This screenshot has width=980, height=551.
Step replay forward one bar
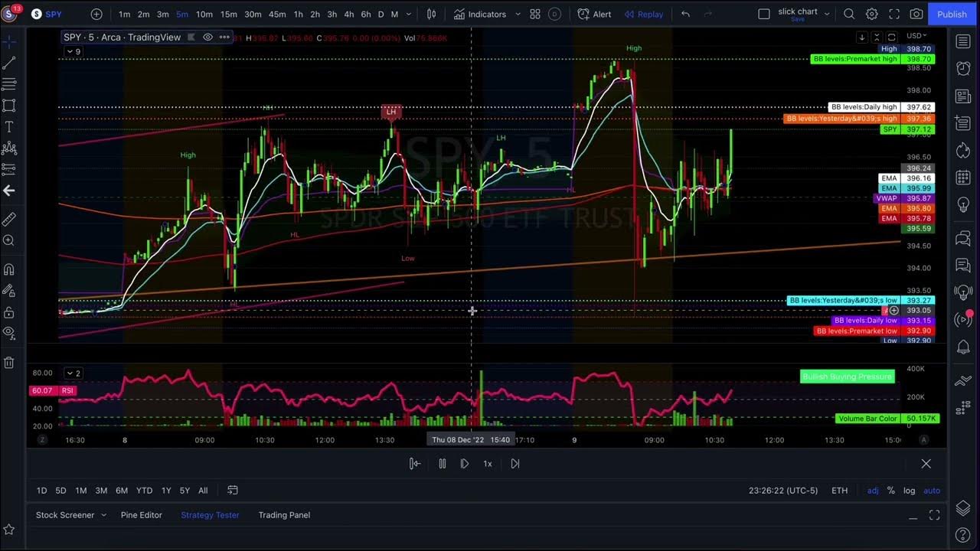coord(464,464)
